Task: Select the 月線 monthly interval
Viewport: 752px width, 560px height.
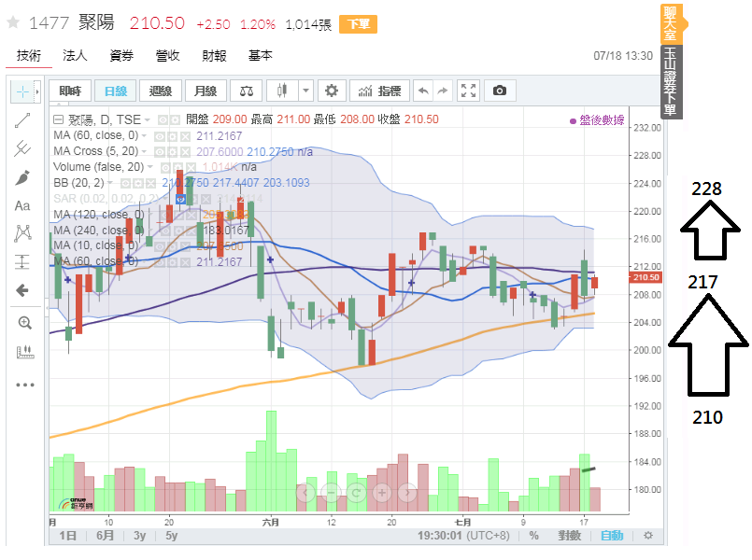Action: 206,91
